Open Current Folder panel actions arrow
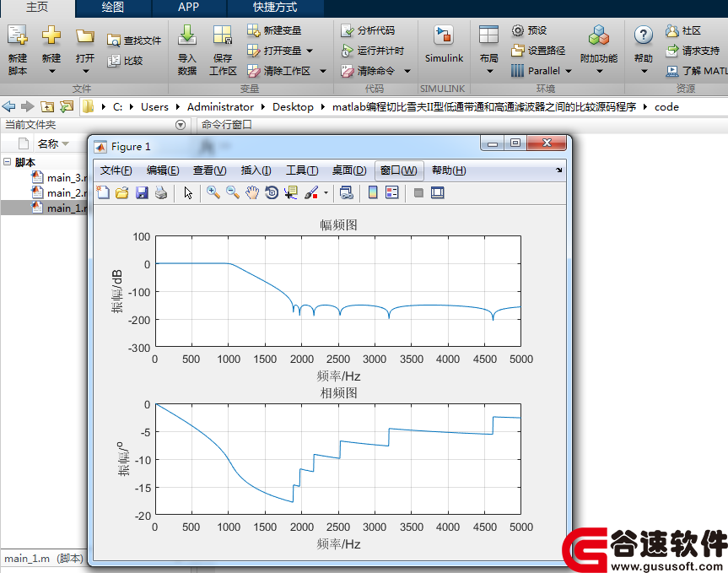The width and height of the screenshot is (728, 573). [x=181, y=125]
